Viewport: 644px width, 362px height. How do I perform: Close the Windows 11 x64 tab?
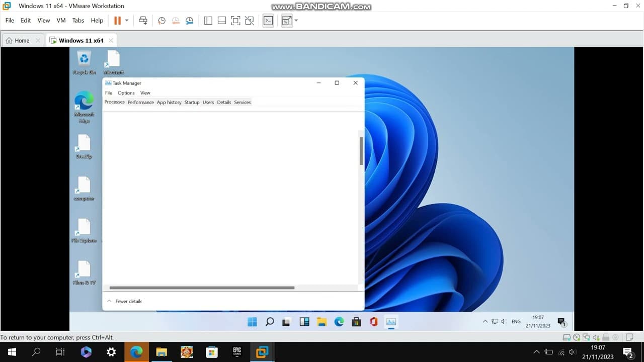tap(111, 40)
